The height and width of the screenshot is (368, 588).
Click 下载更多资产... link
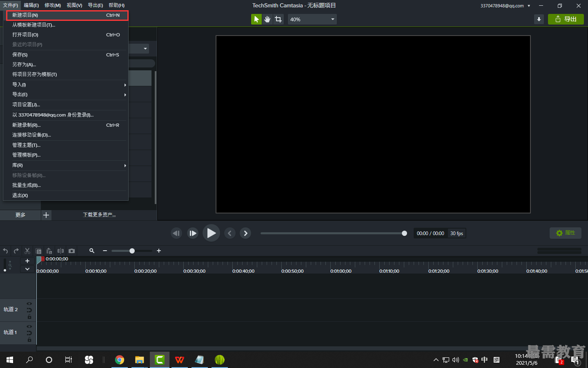(99, 215)
